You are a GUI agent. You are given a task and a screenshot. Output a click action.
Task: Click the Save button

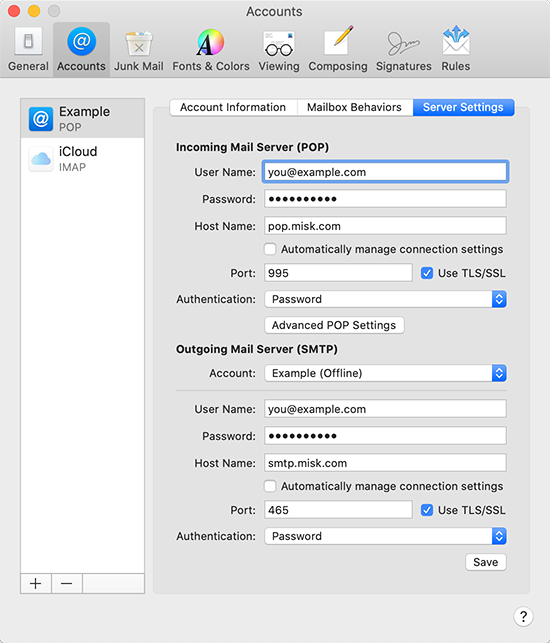coord(486,562)
